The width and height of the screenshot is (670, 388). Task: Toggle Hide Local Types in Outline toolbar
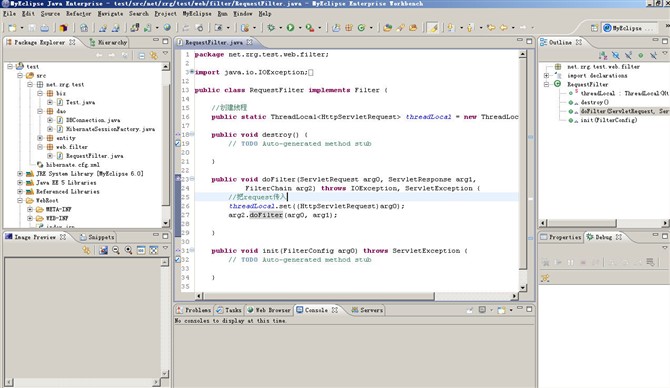pyautogui.click(x=653, y=56)
